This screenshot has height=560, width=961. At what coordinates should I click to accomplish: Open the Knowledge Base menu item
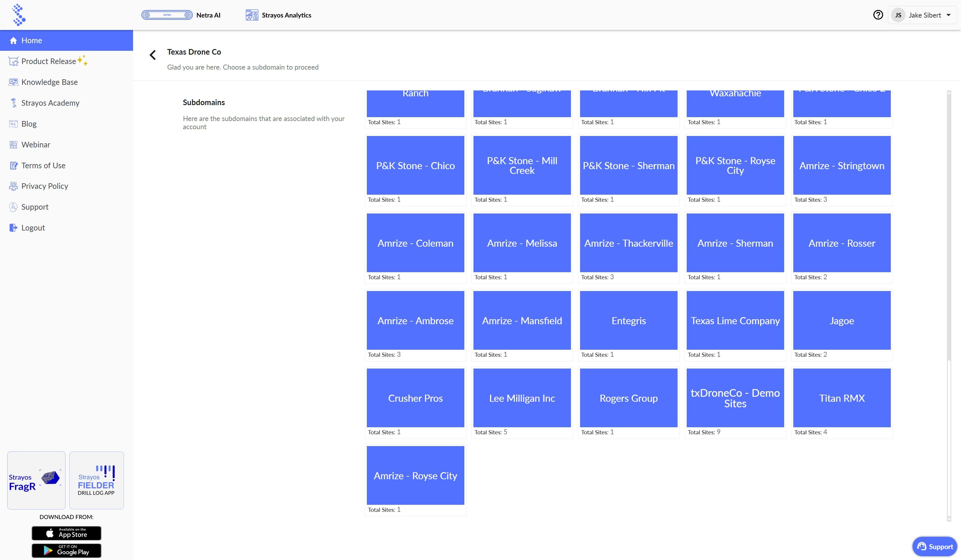tap(66, 82)
